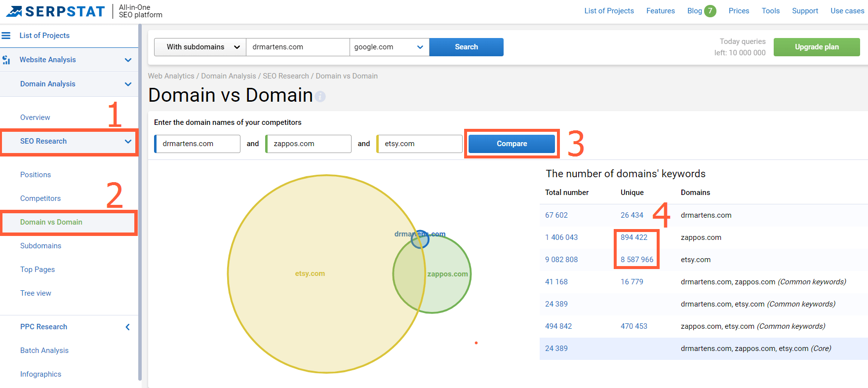Click the etsy.com competitor input field

(x=420, y=144)
